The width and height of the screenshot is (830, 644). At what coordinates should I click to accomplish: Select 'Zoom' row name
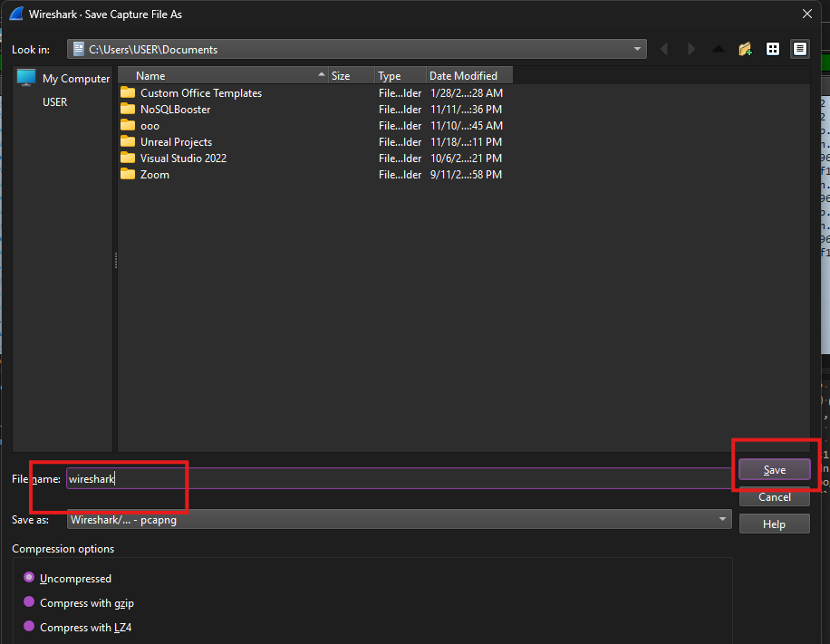pos(155,174)
